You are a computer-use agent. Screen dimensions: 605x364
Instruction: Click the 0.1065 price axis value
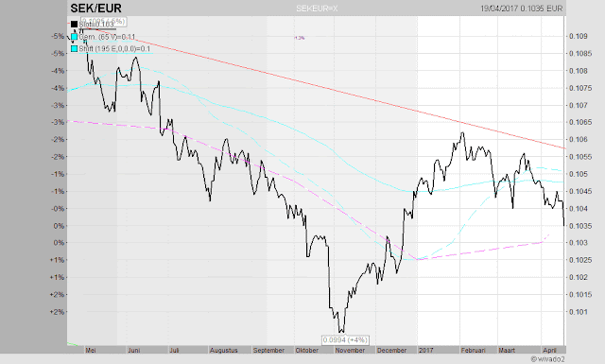pyautogui.click(x=580, y=122)
